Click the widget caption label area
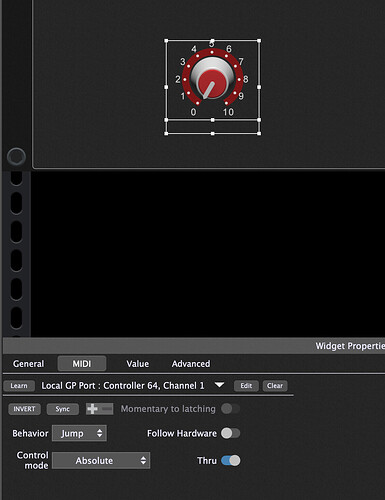 pos(213,127)
